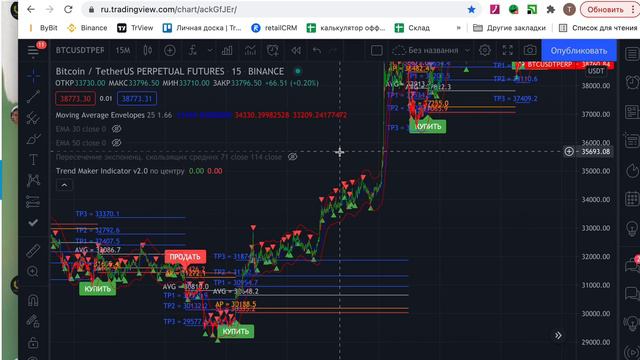Image resolution: width=640 pixels, height=360 pixels.
Task: Select the ruler measure tool
Action: pyautogui.click(x=33, y=251)
